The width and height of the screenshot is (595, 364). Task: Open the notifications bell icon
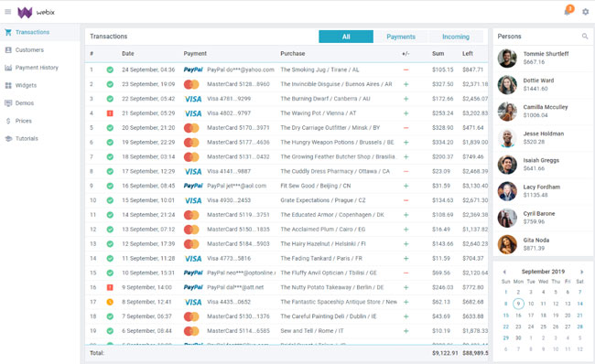[x=568, y=12]
